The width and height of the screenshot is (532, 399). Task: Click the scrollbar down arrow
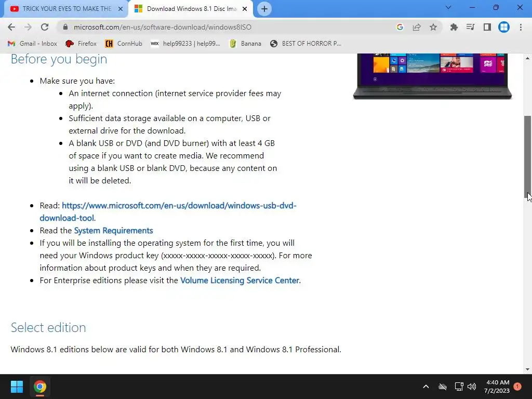(528, 369)
